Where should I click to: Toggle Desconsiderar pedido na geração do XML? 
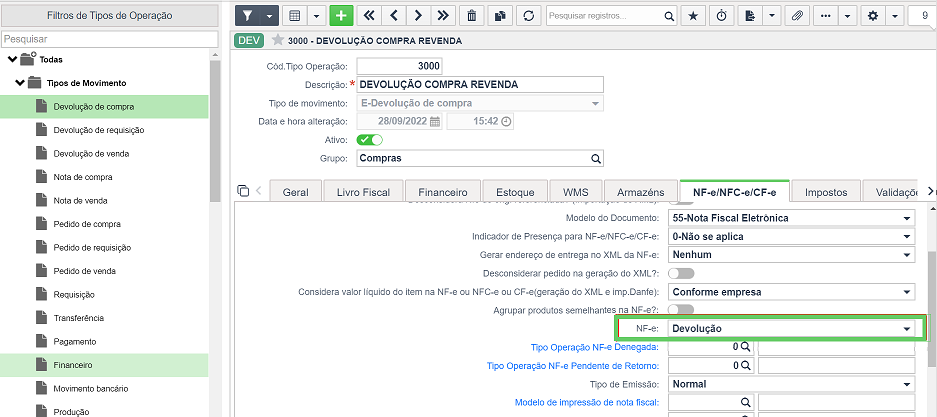click(681, 274)
